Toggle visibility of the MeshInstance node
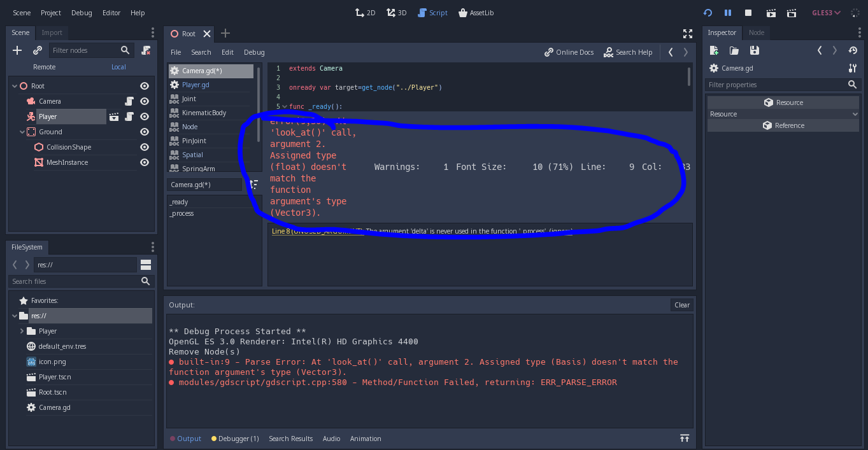This screenshot has height=450, width=868. click(145, 162)
